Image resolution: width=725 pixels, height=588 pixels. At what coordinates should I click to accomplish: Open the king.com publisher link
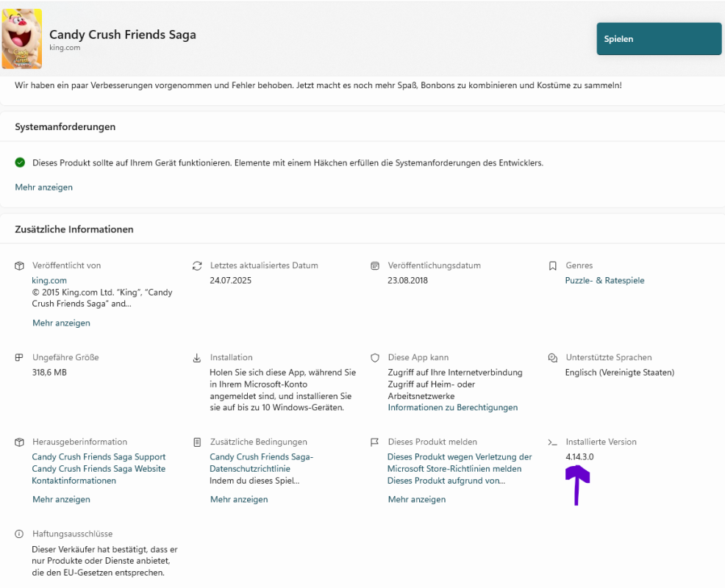click(49, 280)
